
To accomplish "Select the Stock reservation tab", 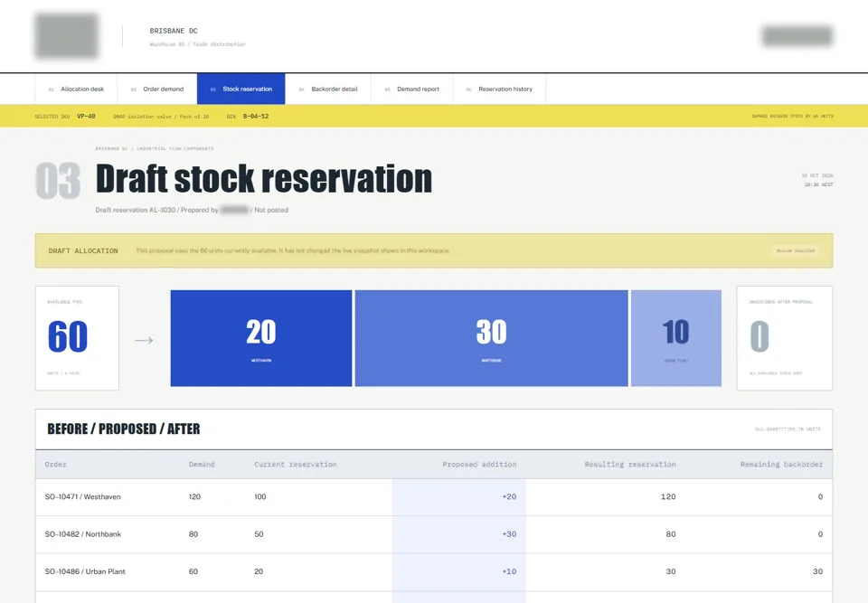I will [x=241, y=89].
